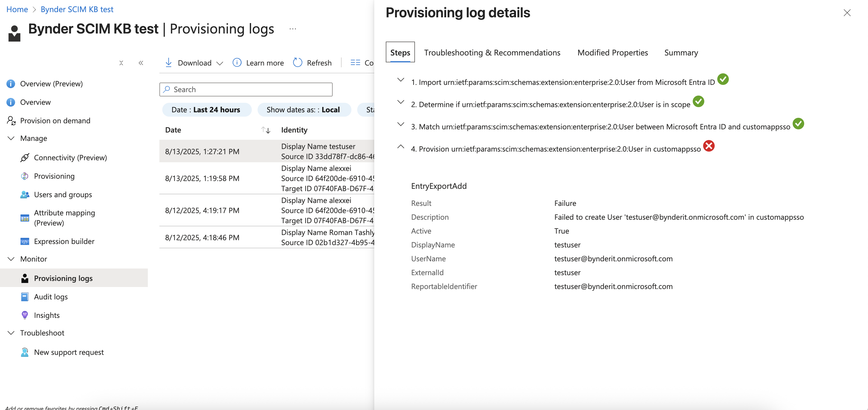Click the Learn more info icon

[x=237, y=63]
